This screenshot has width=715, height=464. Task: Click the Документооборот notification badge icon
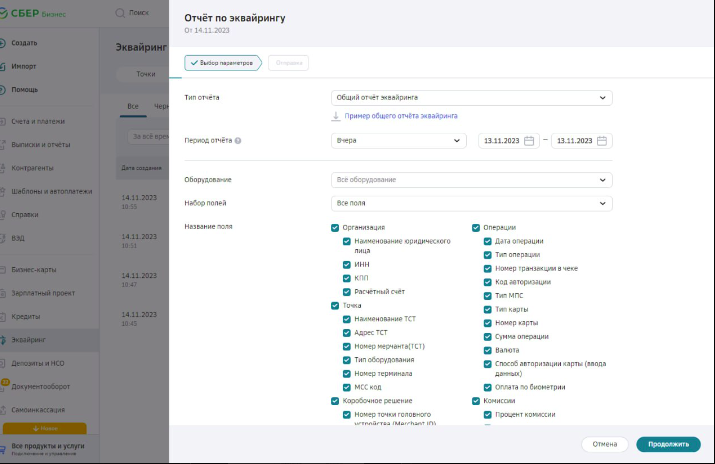pos(5,382)
